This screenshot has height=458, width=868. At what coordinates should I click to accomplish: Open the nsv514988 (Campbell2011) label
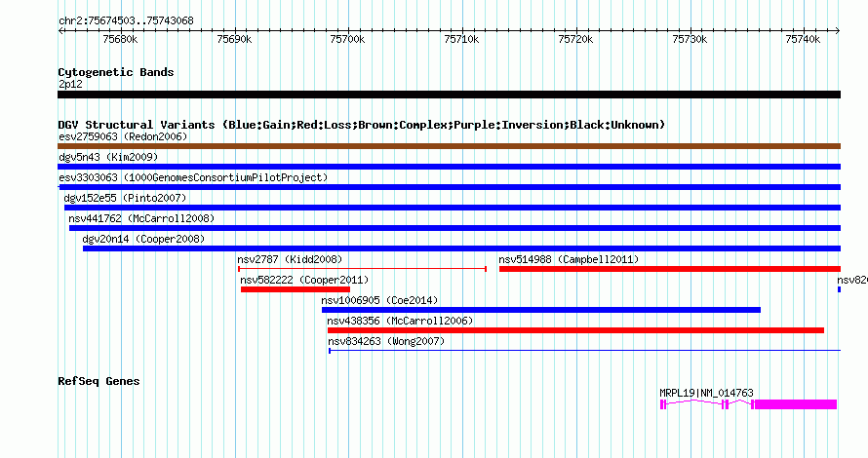(569, 259)
